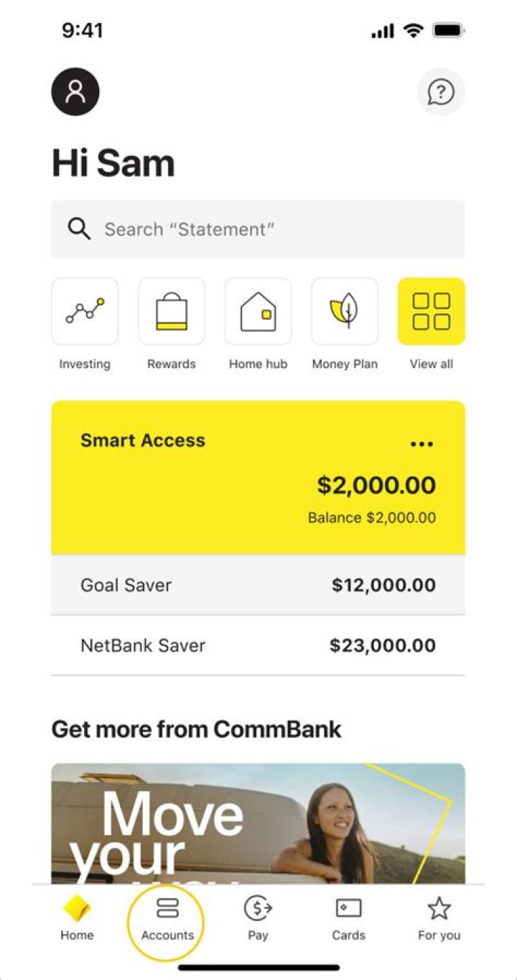This screenshot has height=980, width=517.
Task: Tap the yellow View all grid icon
Action: (432, 312)
